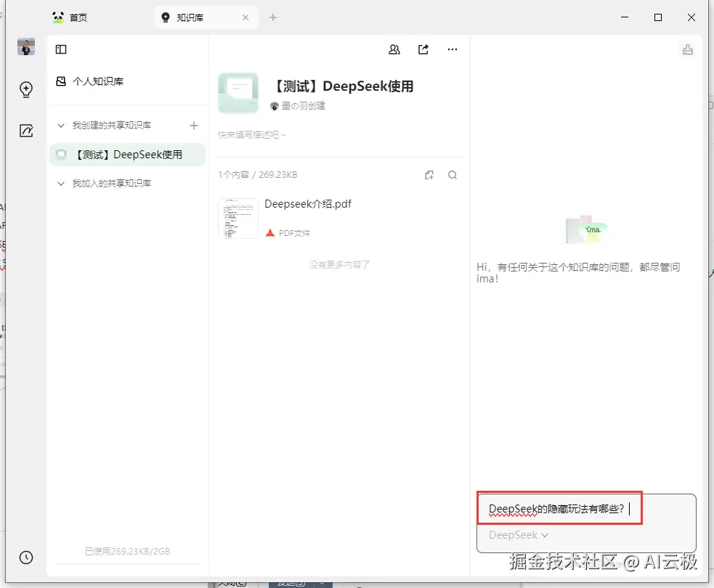Viewport: 714px width, 588px height.
Task: Search the knowledge base contents
Action: pos(453,175)
